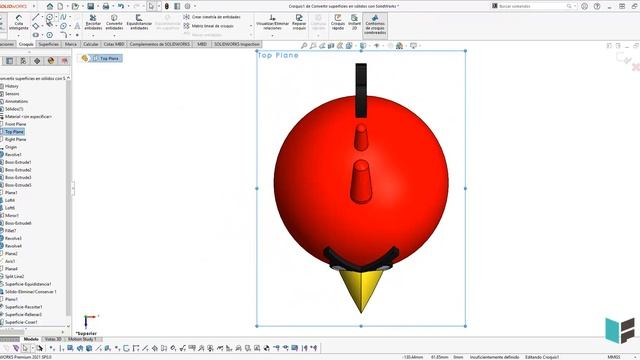Select the Spline sketch tool
The width and height of the screenshot is (640, 360).
pyautogui.click(x=63, y=17)
